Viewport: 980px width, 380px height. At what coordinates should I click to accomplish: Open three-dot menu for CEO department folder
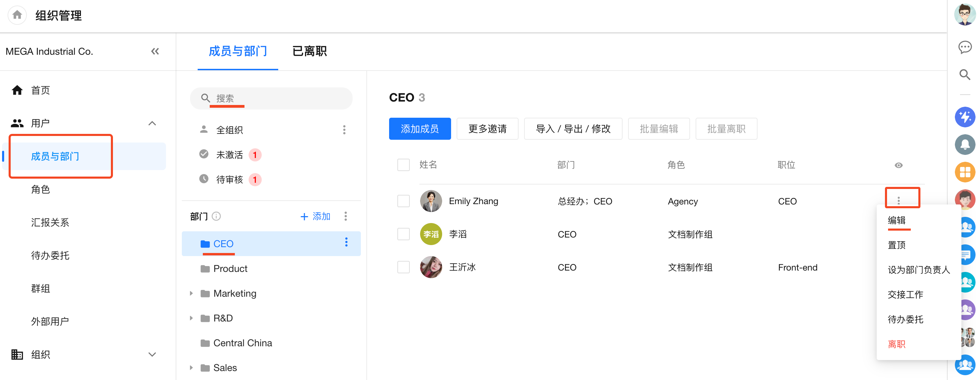point(346,242)
